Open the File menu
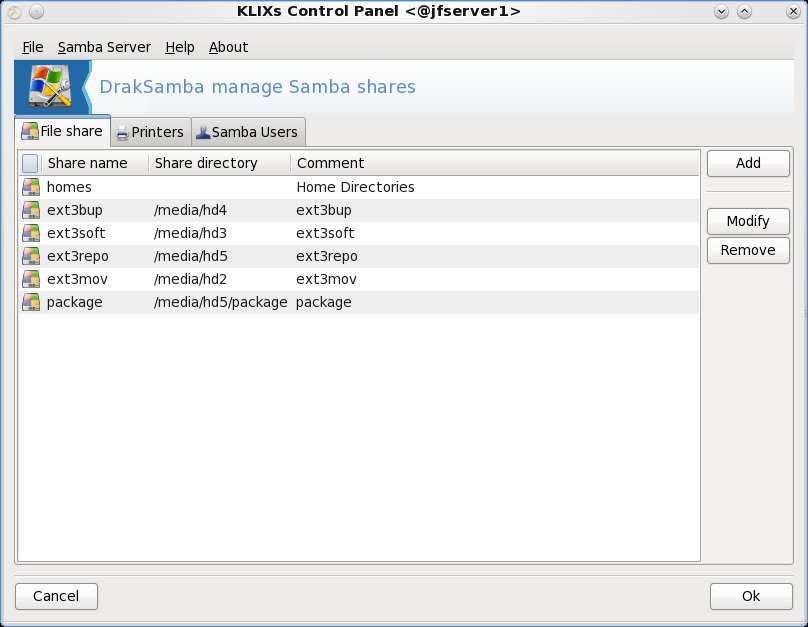The height and width of the screenshot is (627, 808). point(32,47)
